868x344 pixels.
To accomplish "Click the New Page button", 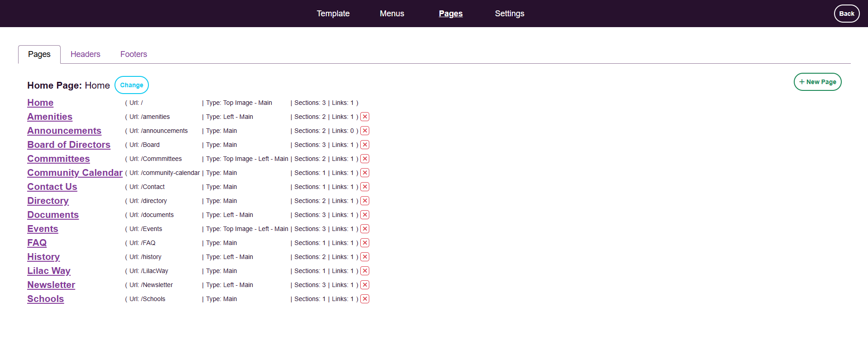I will (x=817, y=82).
